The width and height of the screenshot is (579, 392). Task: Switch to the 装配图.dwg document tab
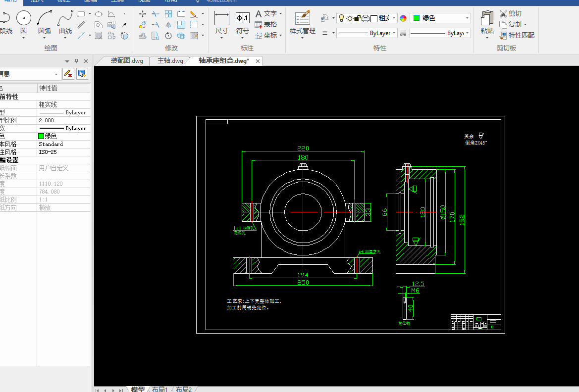(x=126, y=61)
